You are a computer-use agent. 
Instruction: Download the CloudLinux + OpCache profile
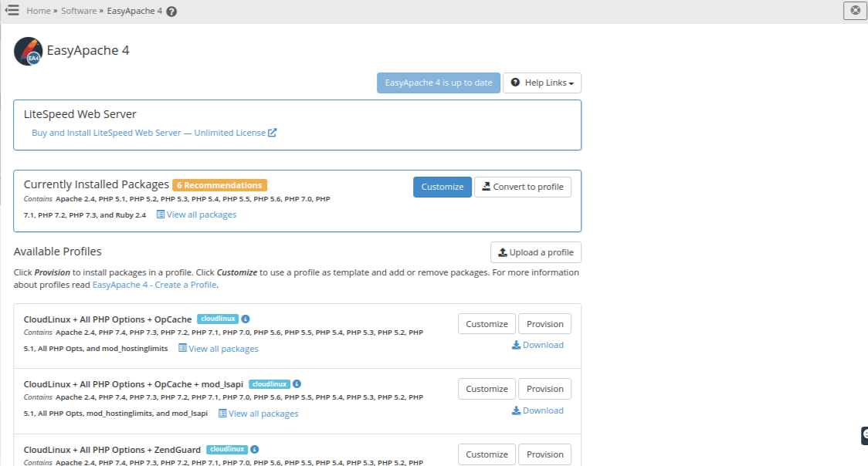tap(537, 345)
